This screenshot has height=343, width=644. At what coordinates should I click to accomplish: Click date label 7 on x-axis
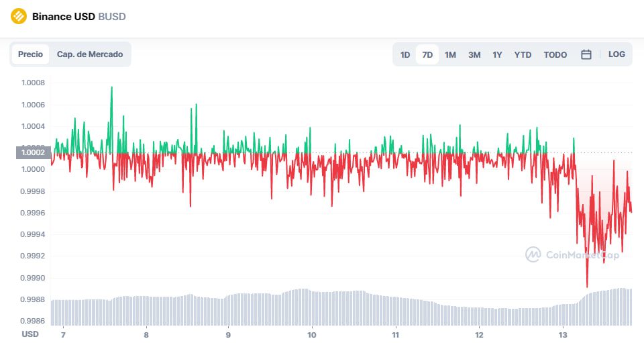point(63,335)
